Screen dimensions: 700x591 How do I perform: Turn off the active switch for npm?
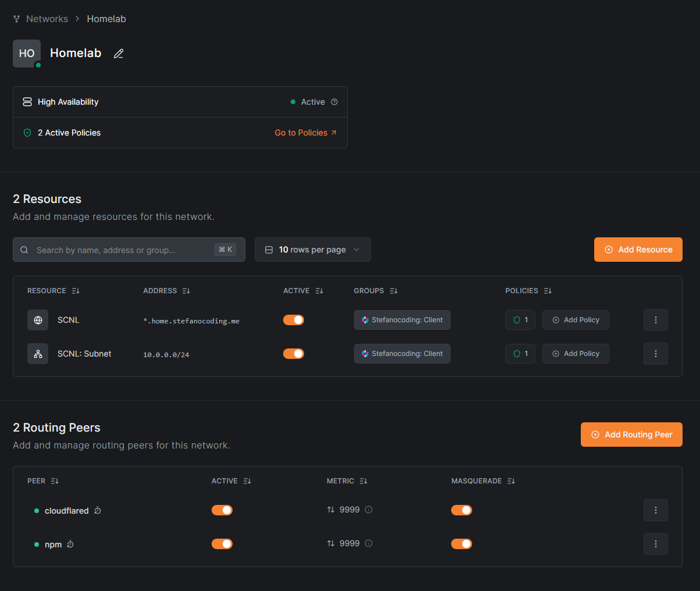click(x=222, y=544)
